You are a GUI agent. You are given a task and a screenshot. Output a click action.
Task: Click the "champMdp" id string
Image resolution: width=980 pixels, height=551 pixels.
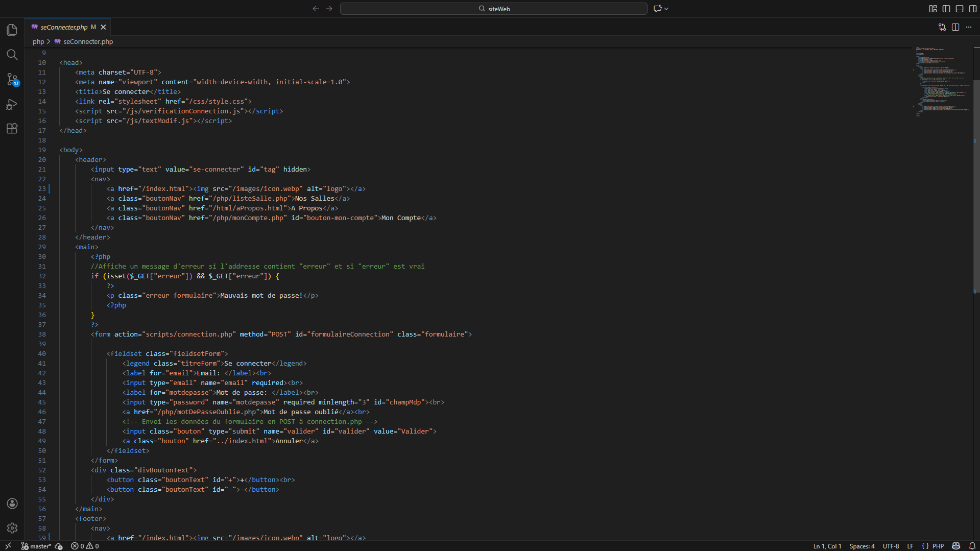(x=405, y=402)
